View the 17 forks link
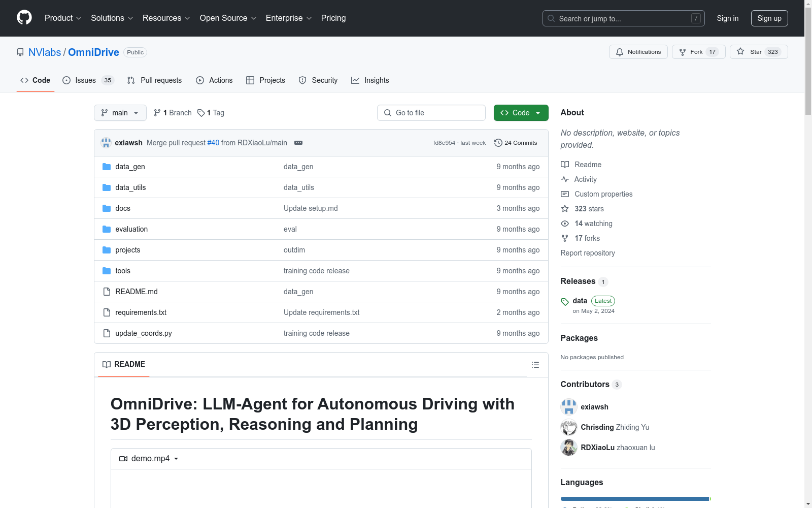This screenshot has width=812, height=508. [580, 238]
